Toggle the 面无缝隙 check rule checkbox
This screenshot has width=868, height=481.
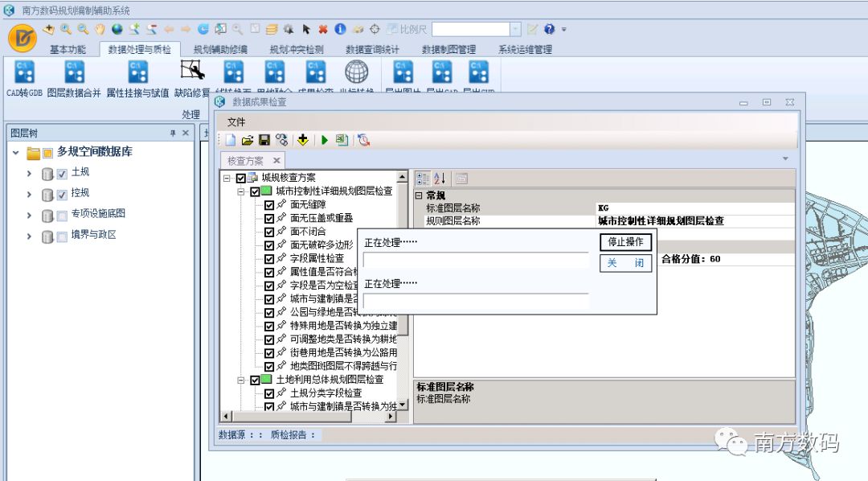pos(270,205)
